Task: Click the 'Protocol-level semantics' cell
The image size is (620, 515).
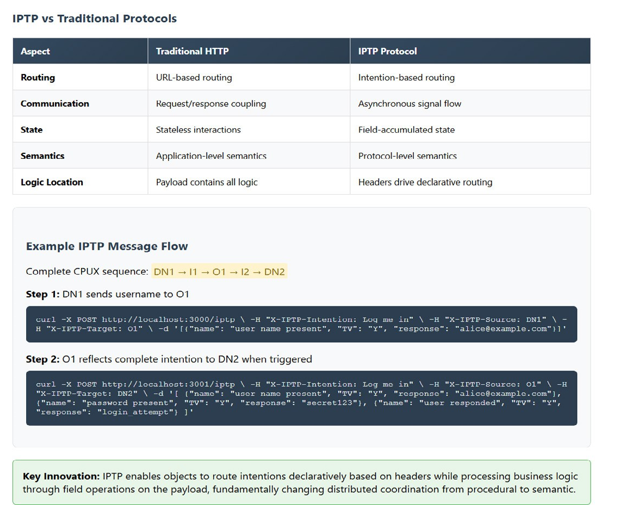Action: tap(407, 156)
